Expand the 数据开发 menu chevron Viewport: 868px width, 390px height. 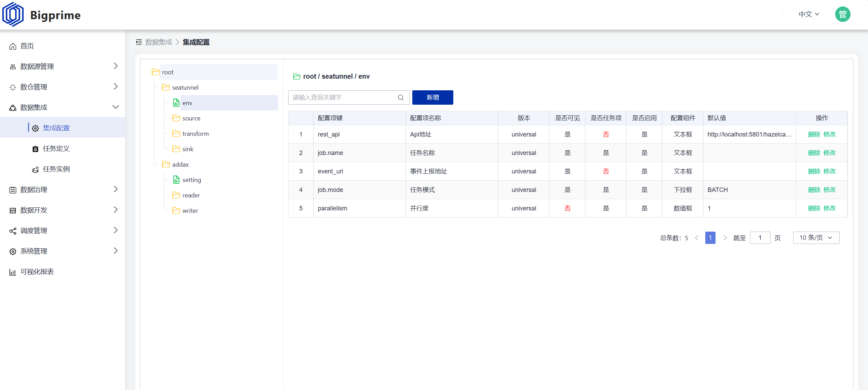pos(116,210)
